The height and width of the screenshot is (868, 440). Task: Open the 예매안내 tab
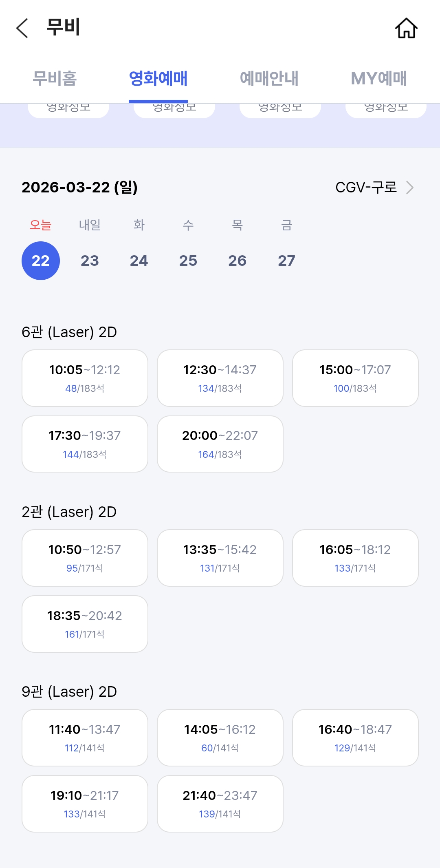click(269, 78)
